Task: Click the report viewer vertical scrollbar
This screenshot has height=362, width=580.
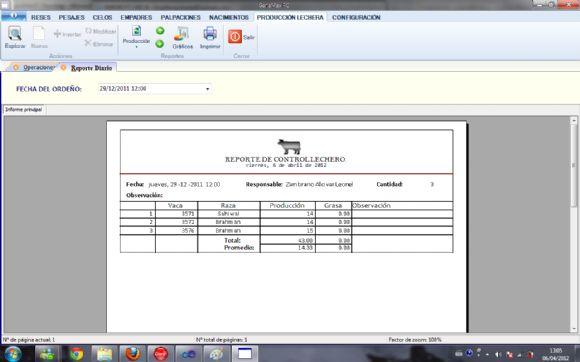Action: click(x=574, y=224)
